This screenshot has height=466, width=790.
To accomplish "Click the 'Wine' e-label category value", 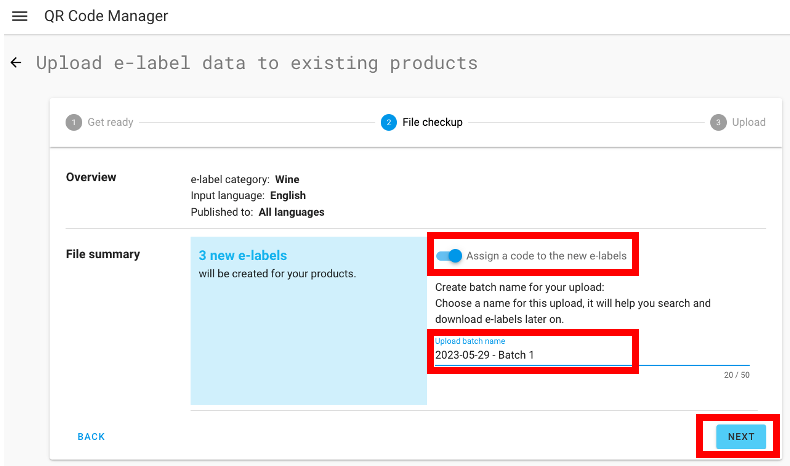I will point(287,180).
